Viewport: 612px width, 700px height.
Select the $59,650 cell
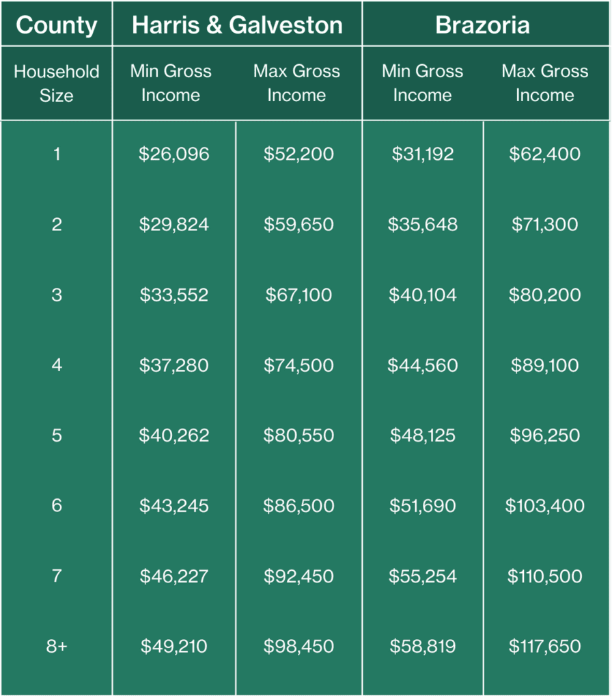[298, 225]
